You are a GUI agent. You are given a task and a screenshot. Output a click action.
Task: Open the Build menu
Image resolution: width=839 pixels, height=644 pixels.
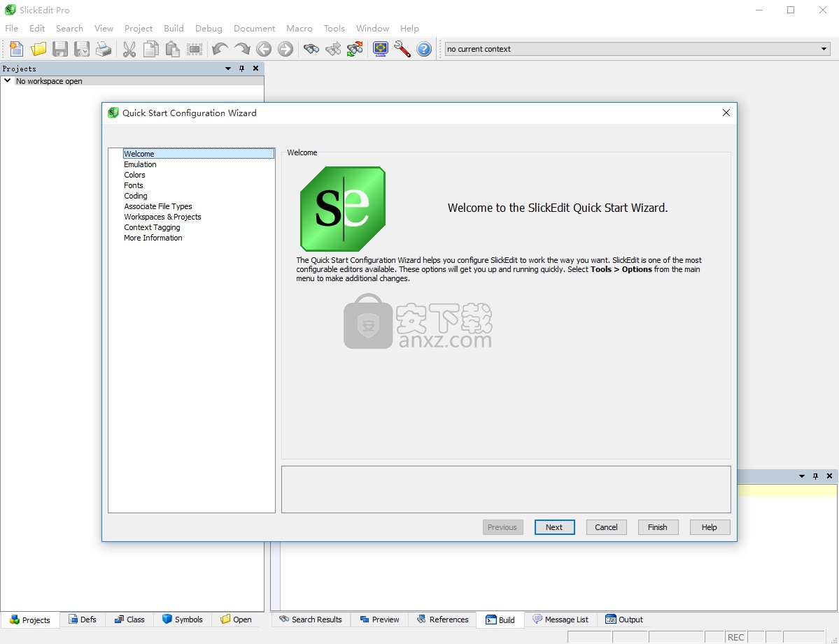[x=174, y=29]
